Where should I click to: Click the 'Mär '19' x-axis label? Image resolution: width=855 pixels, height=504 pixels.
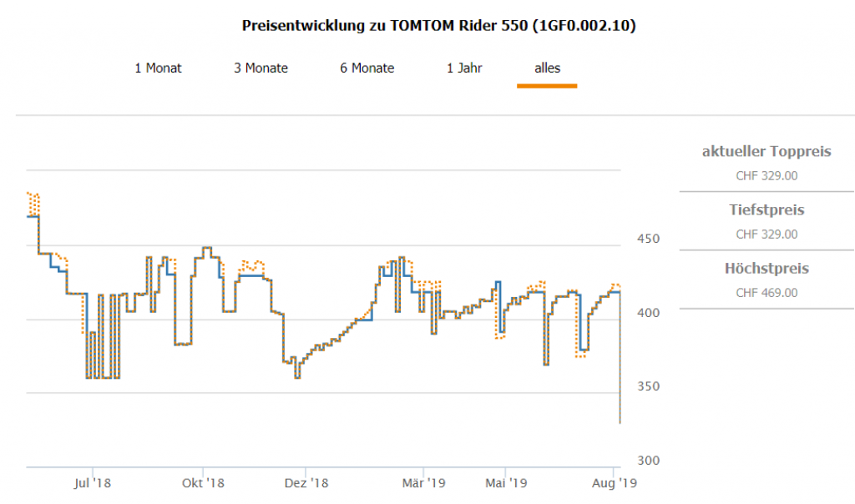tap(424, 483)
